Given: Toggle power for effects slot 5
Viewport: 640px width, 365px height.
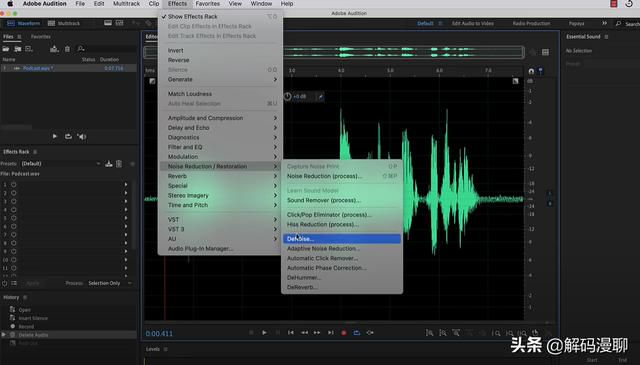Looking at the screenshot, I should [14, 218].
